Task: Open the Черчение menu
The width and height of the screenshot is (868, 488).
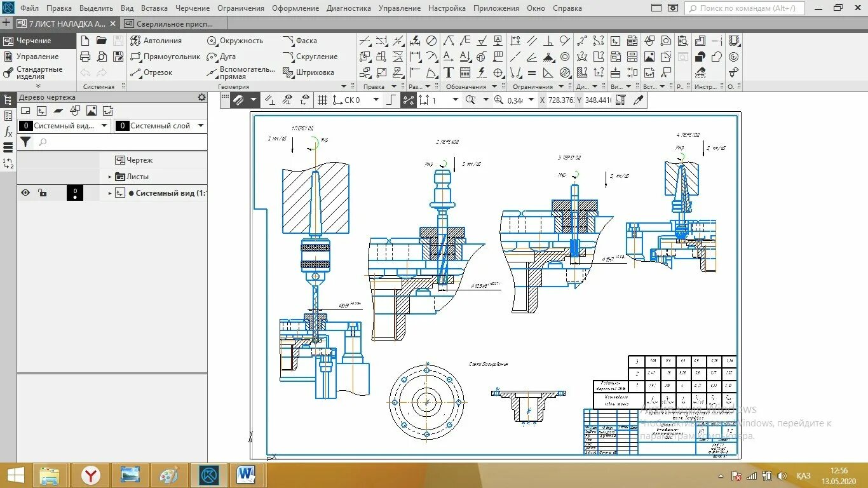Action: [x=193, y=8]
